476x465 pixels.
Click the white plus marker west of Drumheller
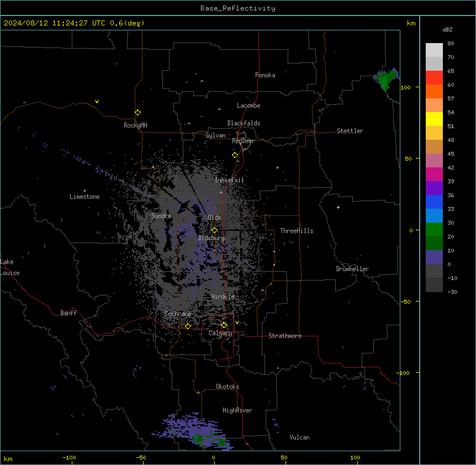338,207
